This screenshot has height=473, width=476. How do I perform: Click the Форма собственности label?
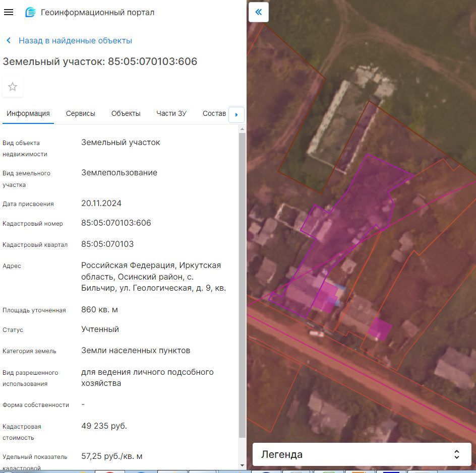[x=35, y=405]
